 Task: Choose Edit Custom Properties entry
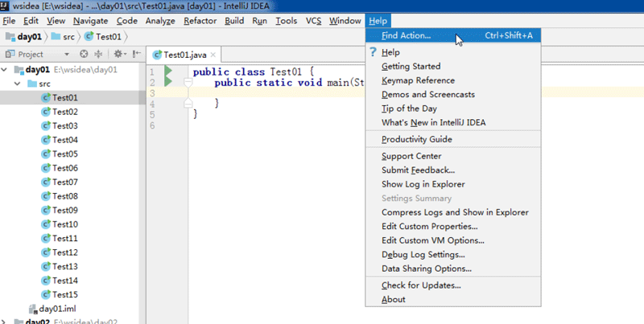click(x=453, y=227)
